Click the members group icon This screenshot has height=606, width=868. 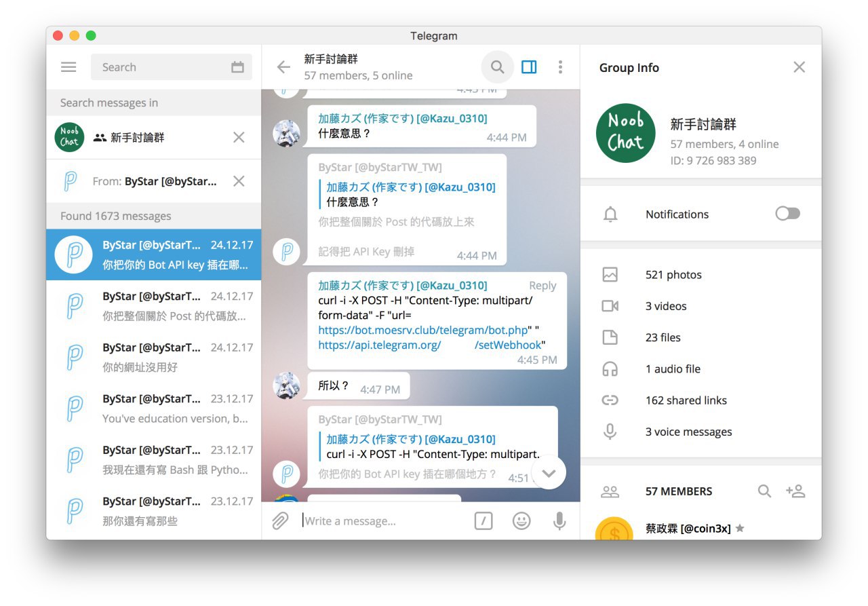point(610,491)
